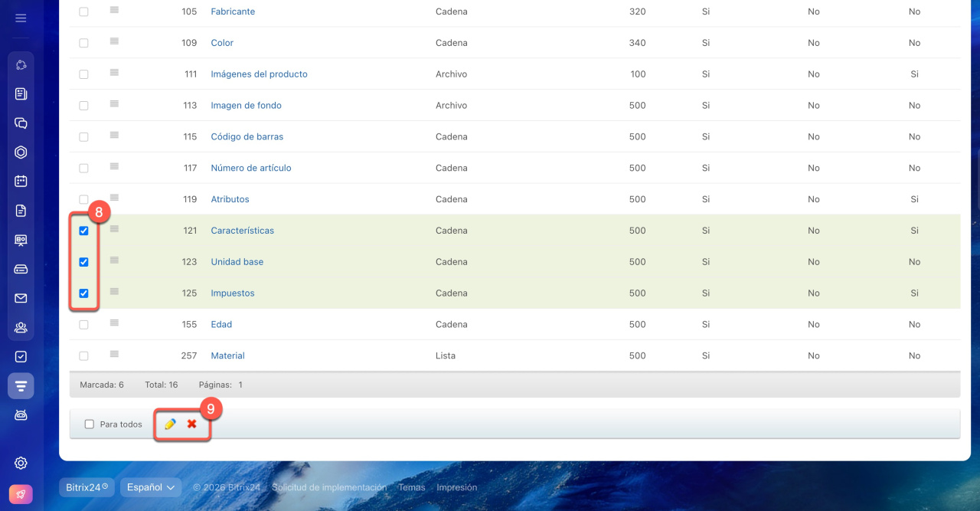Click the pencil edit icon for selected rows
Viewport: 980px width, 511px height.
170,424
